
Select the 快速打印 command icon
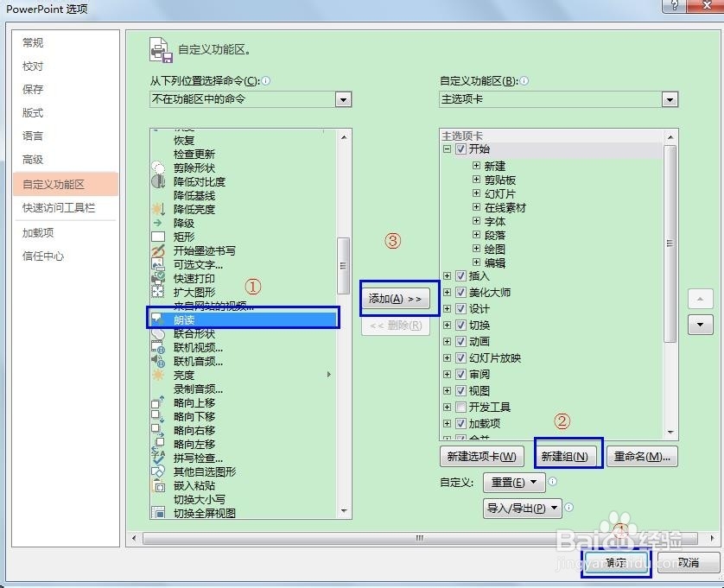pos(159,277)
